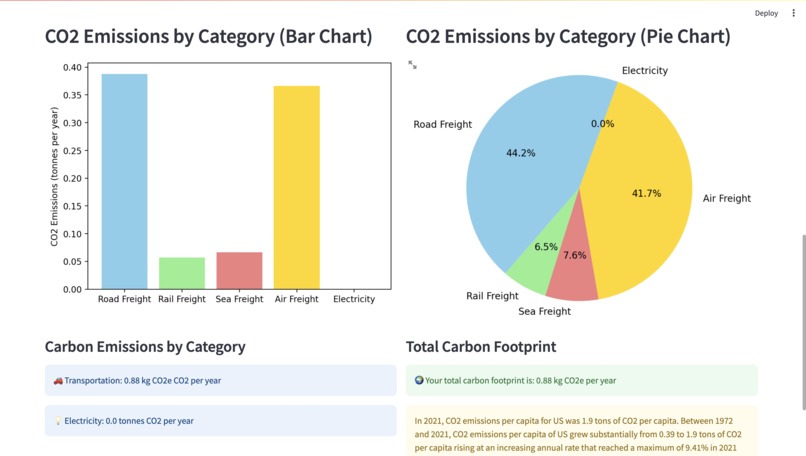Viewport: 806px width, 456px height.
Task: Click the Electricity 0.0 tonnes info box
Action: tap(221, 421)
